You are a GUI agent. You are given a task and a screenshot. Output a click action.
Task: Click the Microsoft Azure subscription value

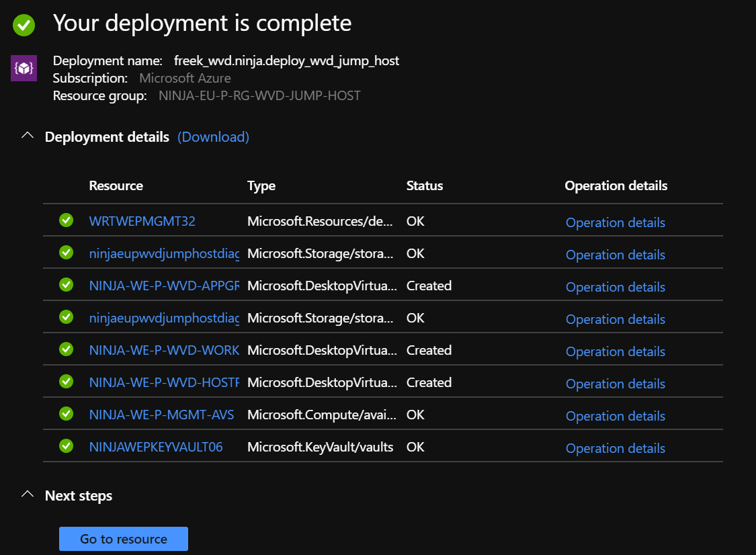coord(185,78)
